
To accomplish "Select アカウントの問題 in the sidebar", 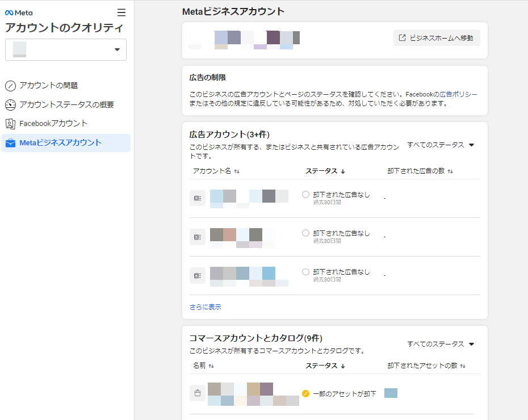I will [49, 86].
